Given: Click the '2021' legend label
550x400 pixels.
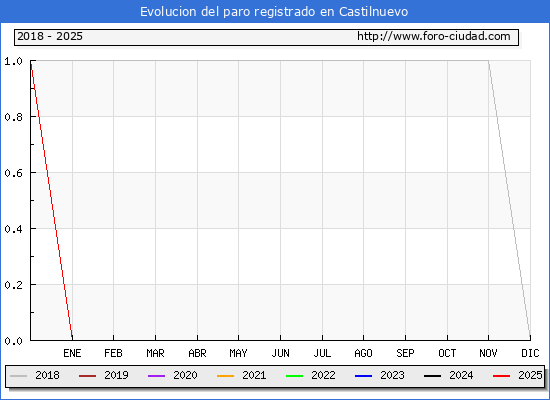Looking at the screenshot, I should [x=254, y=375].
